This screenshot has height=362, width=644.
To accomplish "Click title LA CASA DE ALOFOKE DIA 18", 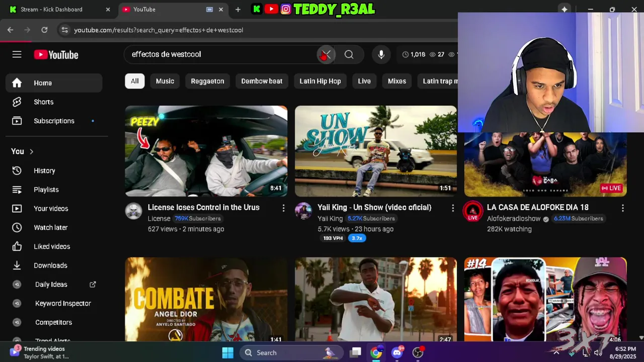I will coord(538,207).
